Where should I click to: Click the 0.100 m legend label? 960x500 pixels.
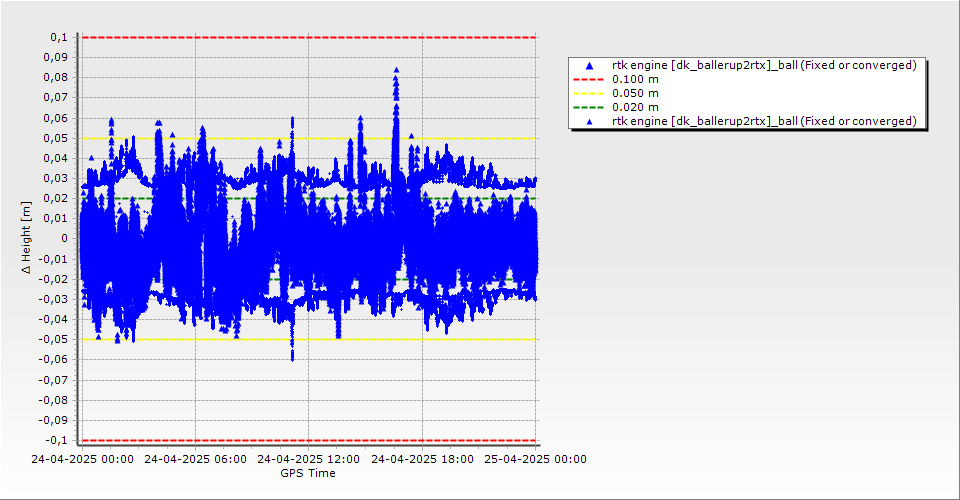[636, 80]
